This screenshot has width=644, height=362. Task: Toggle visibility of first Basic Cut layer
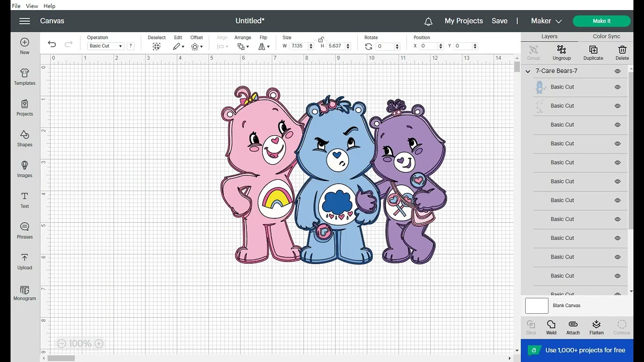click(x=617, y=87)
